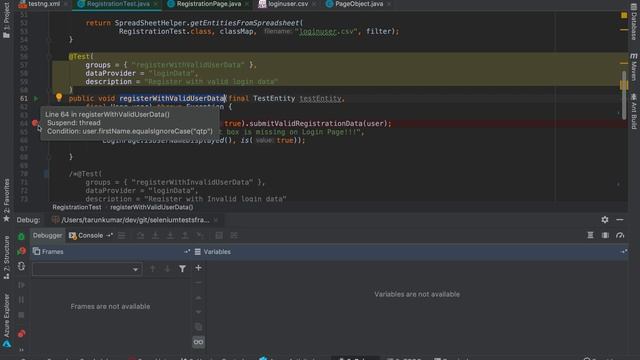Click Show Execution Point icon
The height and width of the screenshot is (360, 640).
(122, 236)
